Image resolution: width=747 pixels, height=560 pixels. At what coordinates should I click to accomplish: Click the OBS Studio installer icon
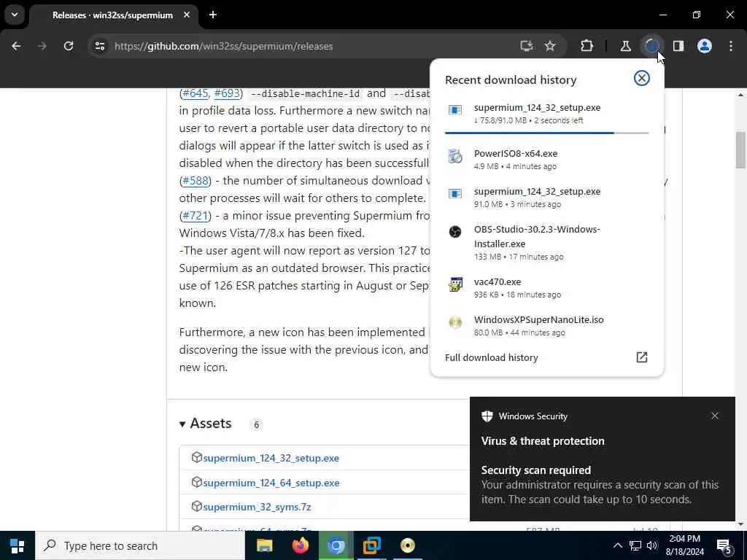click(x=455, y=232)
